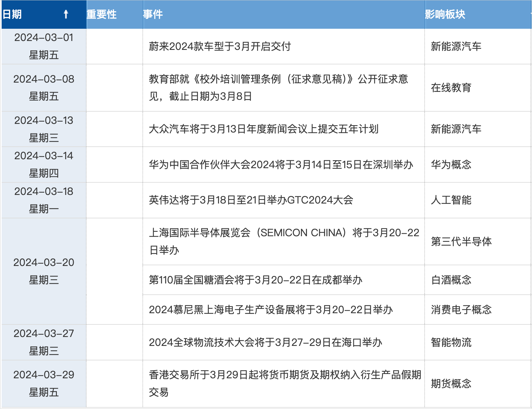Click the 事件 column header

tap(153, 14)
